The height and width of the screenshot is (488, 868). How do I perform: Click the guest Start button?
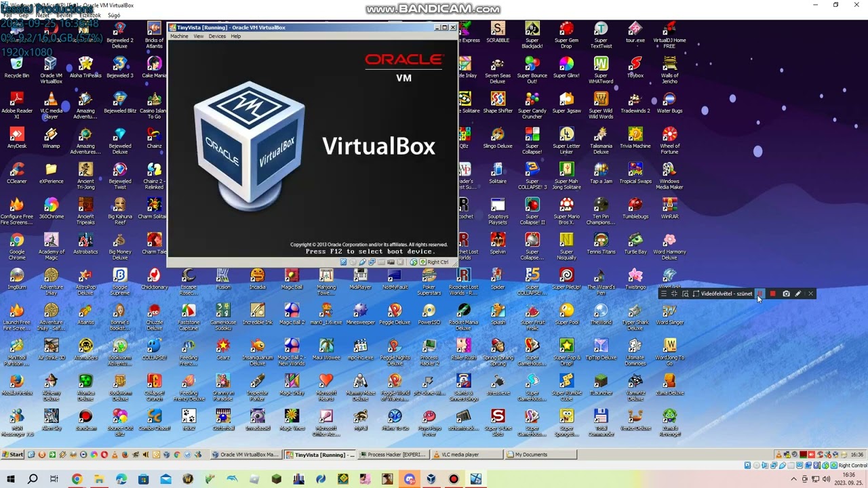coord(13,455)
